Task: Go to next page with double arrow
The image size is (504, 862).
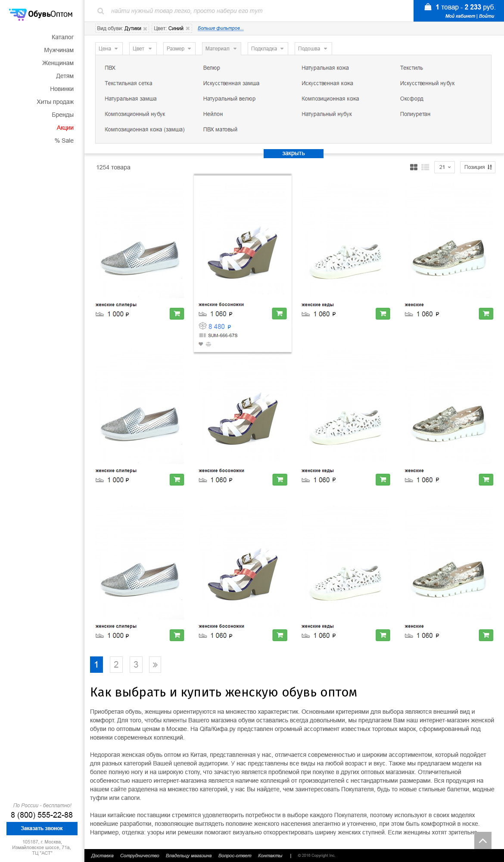Action: tap(155, 665)
